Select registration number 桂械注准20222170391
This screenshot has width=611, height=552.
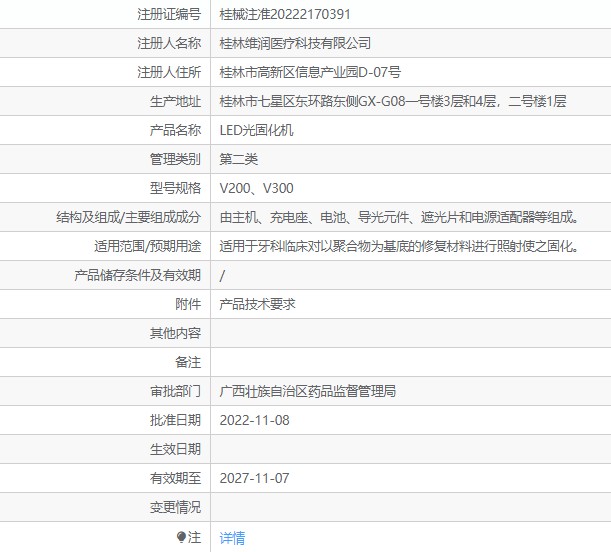[x=285, y=14]
